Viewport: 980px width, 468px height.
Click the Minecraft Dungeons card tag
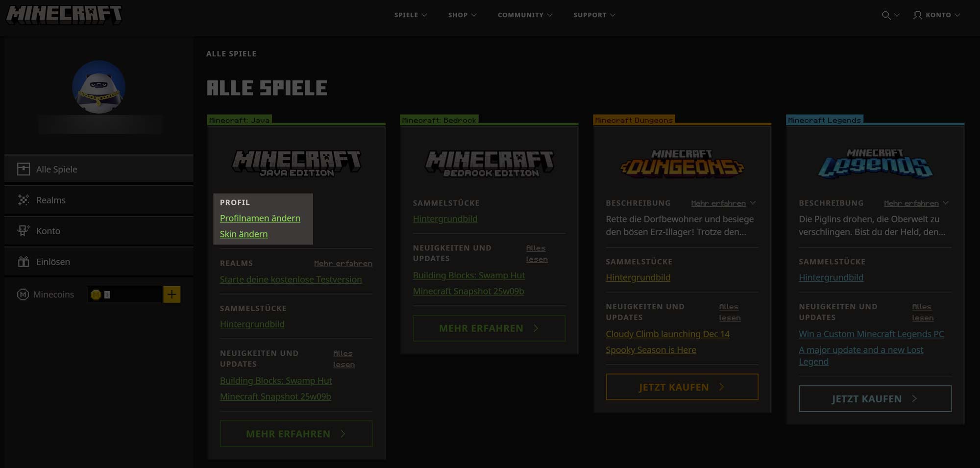[x=634, y=120]
